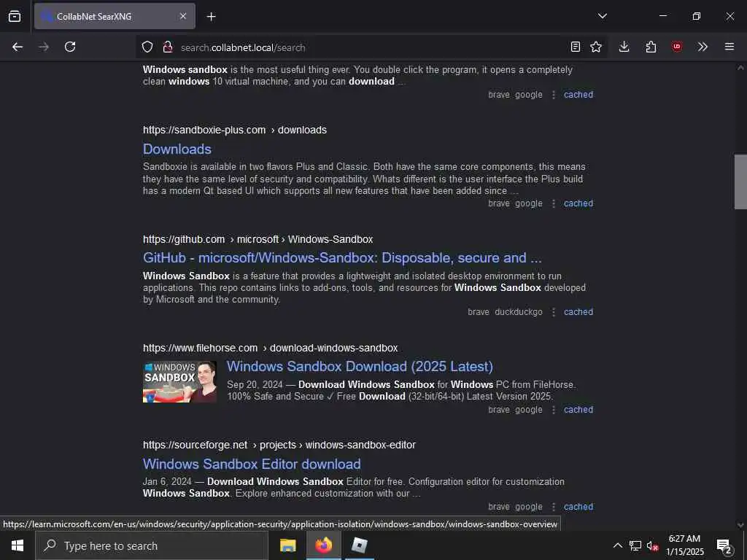The image size is (747, 560).
Task: Click the taskbar Type here to search box
Action: 152,545
